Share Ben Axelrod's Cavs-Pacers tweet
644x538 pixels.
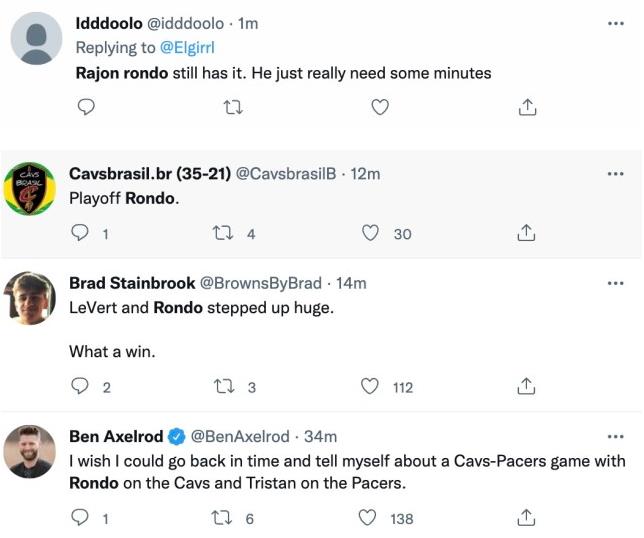pos(523,518)
